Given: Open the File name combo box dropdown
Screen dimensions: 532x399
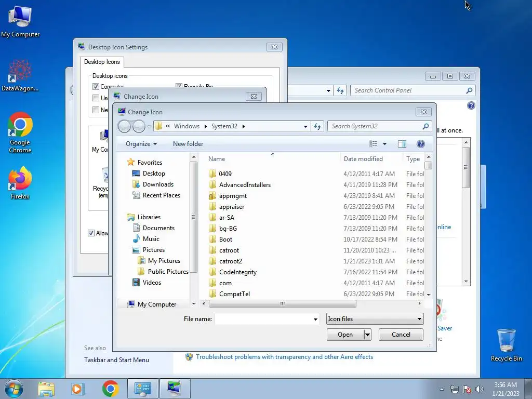Looking at the screenshot, I should tap(315, 320).
